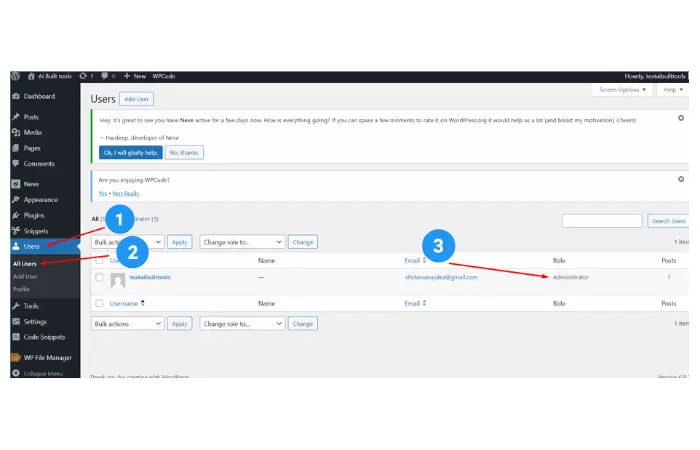Open the Howdy, testaibuilttools account menu
The height and width of the screenshot is (450, 700).
(x=655, y=76)
